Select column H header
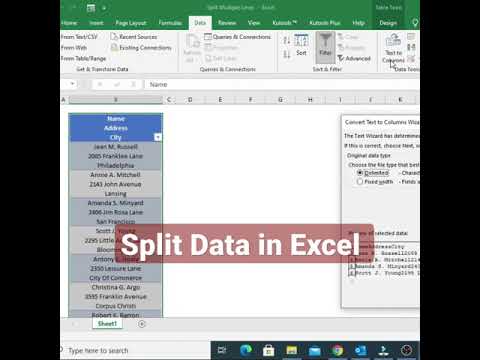This screenshot has width=480, height=360. (x=310, y=99)
